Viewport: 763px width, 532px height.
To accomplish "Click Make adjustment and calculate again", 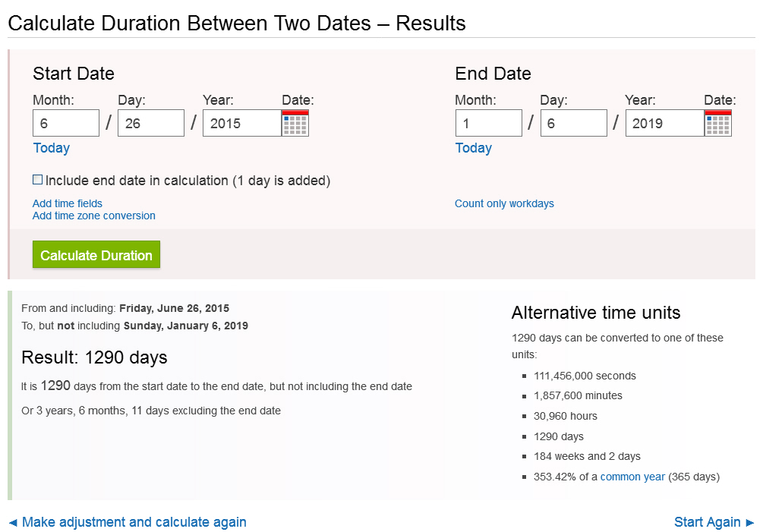I will pyautogui.click(x=134, y=522).
